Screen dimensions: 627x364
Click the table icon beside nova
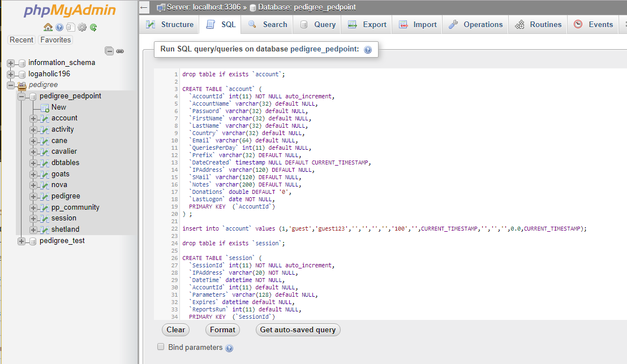44,185
